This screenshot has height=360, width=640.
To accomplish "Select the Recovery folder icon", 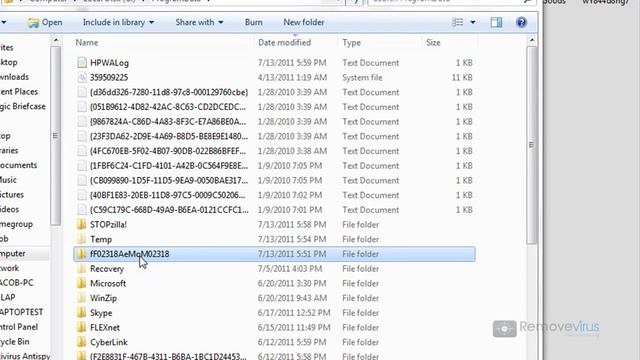I will [x=82, y=269].
